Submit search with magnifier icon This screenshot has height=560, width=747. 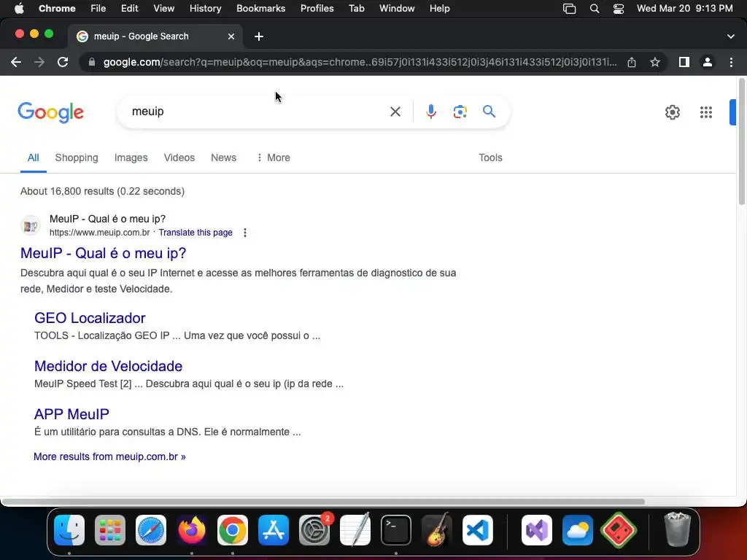pyautogui.click(x=489, y=112)
